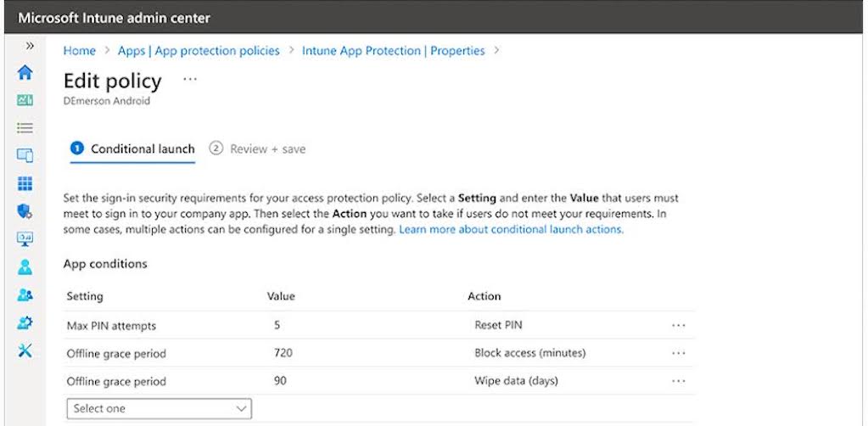Open Endpoint security shield icon
868x426 pixels.
[x=25, y=211]
